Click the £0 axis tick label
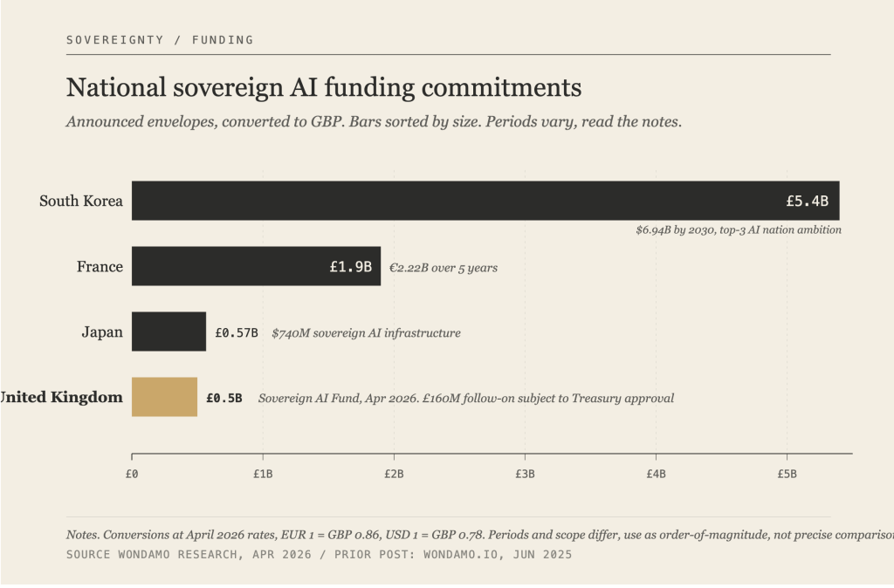Viewport: 894px width, 588px height. tap(132, 474)
